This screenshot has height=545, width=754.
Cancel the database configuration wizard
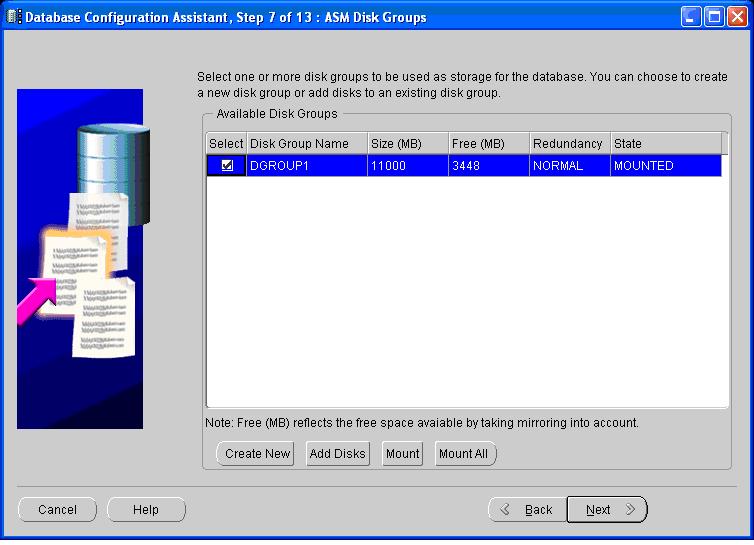(x=57, y=510)
